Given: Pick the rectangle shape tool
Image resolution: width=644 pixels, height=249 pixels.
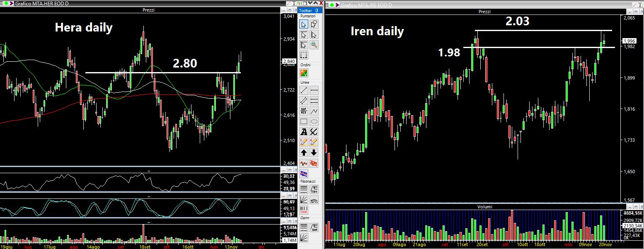Looking at the screenshot, I should coord(304,121).
